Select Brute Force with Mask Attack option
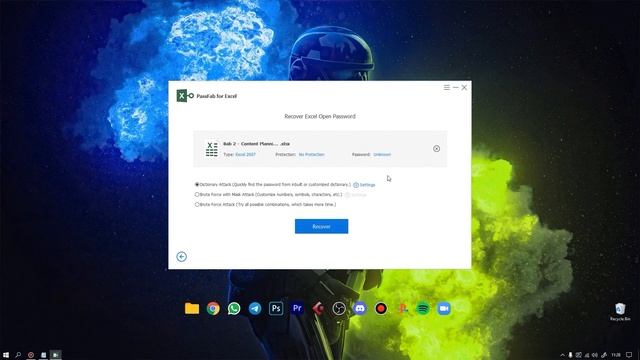 coord(197,194)
